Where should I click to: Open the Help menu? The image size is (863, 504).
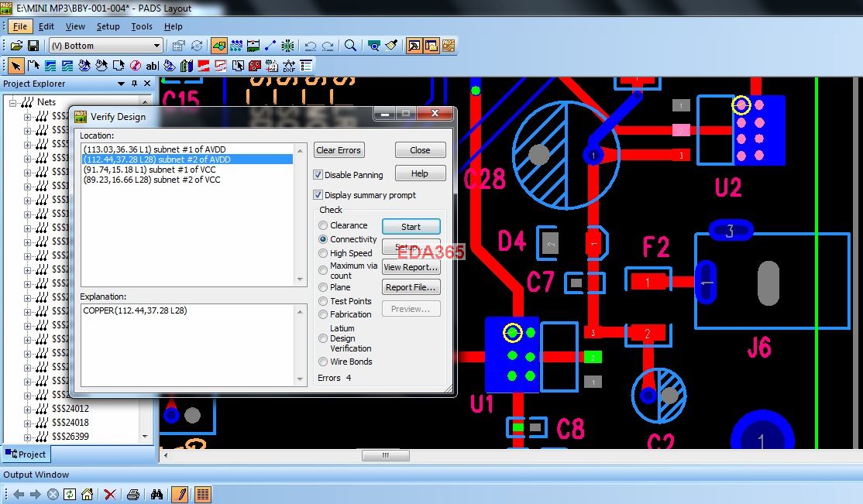point(173,26)
